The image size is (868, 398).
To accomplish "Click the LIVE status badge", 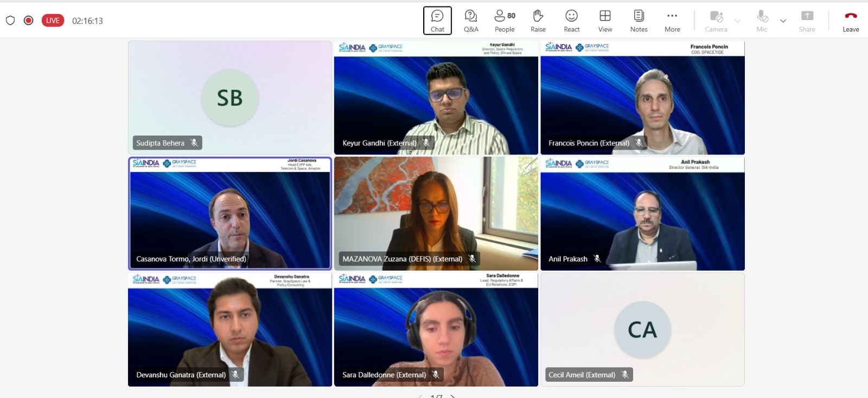I will tap(53, 21).
